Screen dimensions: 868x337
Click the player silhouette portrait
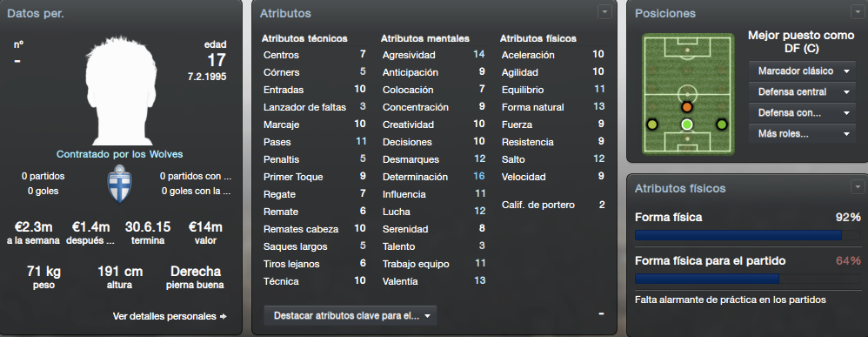pos(118,91)
